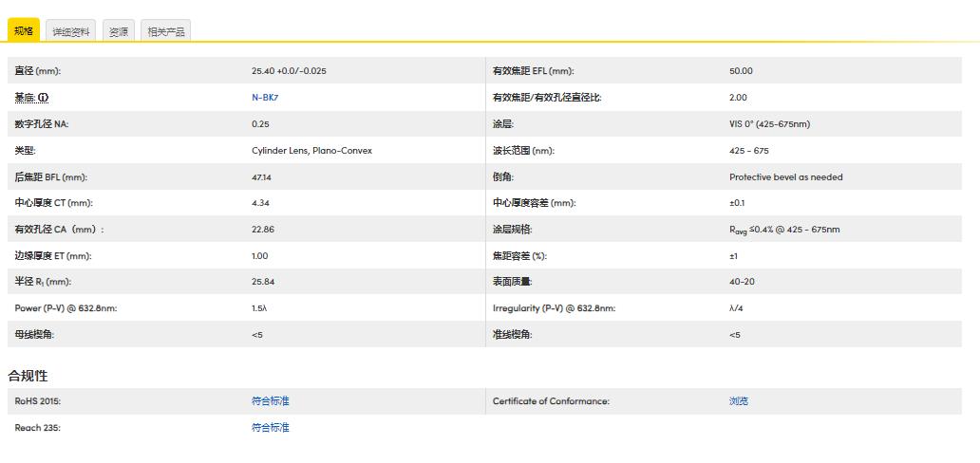Screen dimensions: 980x463
Task: Select EFL value 50.00
Action: (x=741, y=71)
